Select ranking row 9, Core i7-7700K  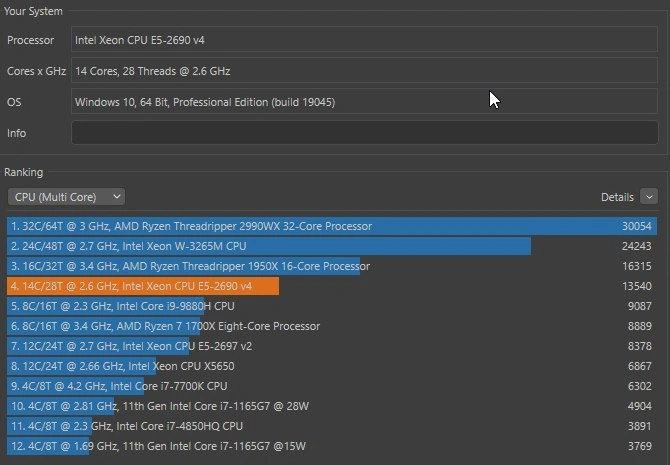pyautogui.click(x=332, y=386)
